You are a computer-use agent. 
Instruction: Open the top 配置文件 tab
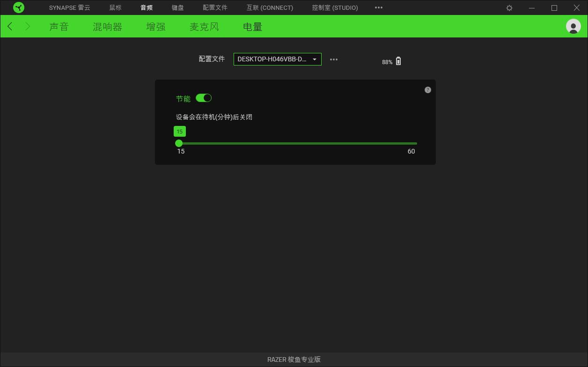215,8
